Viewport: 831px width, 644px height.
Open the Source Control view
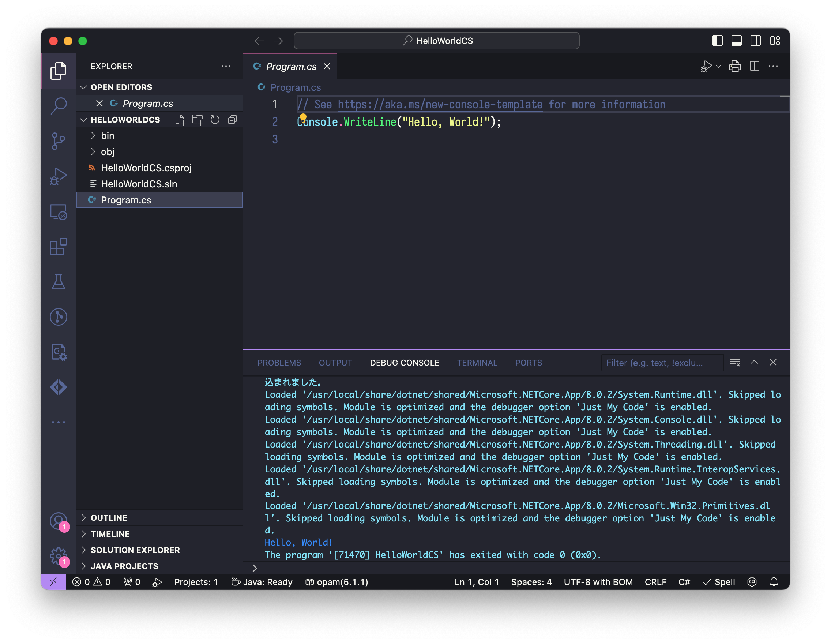(58, 141)
